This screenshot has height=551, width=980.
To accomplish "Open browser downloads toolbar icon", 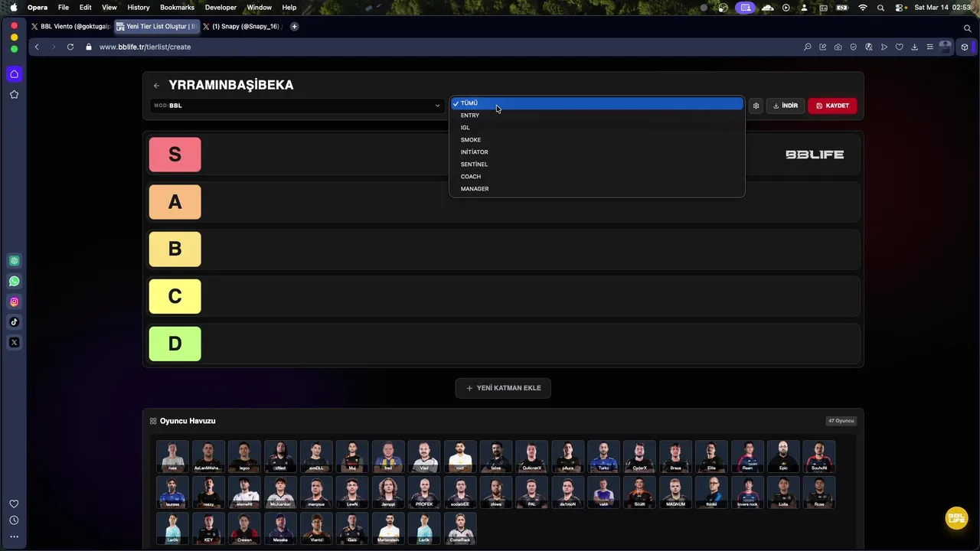I will point(914,47).
